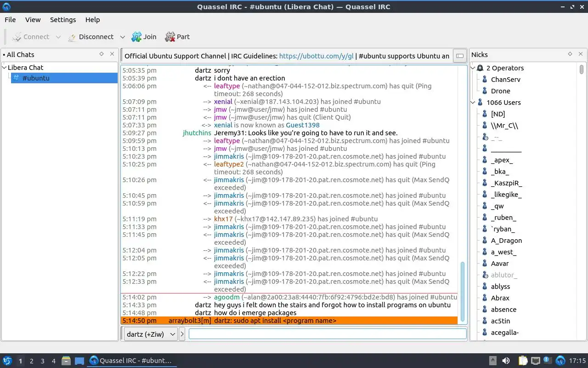Click the Join channel icon

pyautogui.click(x=136, y=37)
